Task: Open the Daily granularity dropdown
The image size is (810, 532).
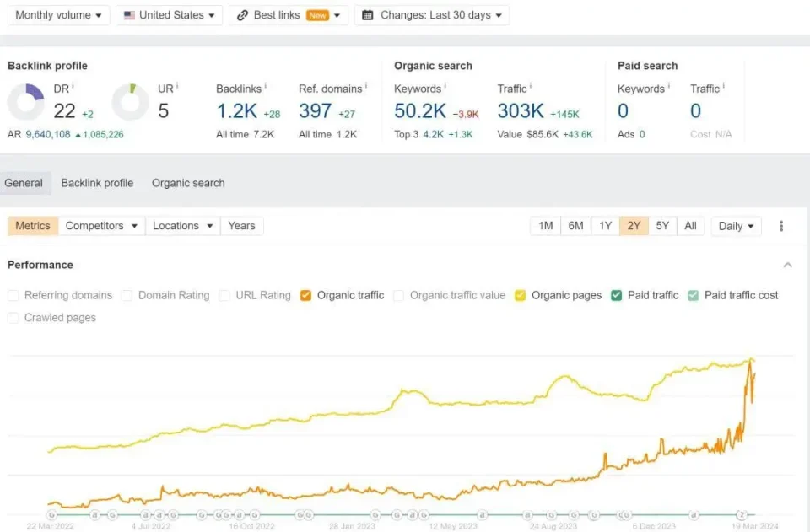Action: click(x=736, y=226)
